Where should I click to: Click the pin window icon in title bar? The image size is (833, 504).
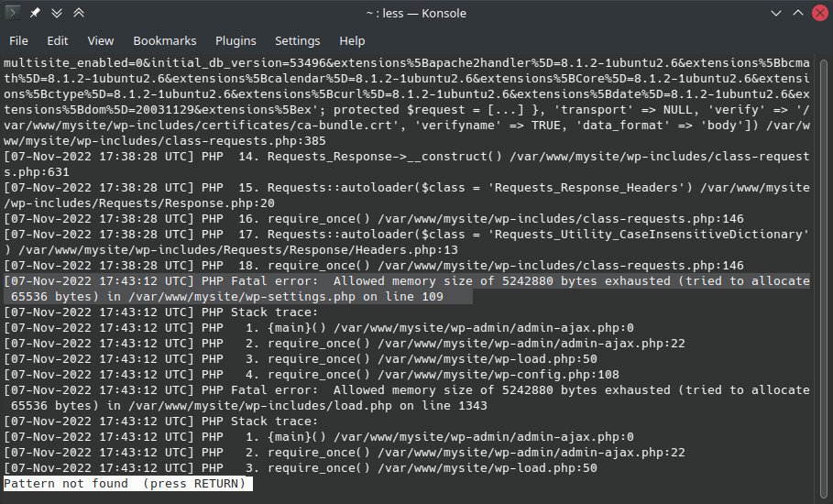(35, 13)
